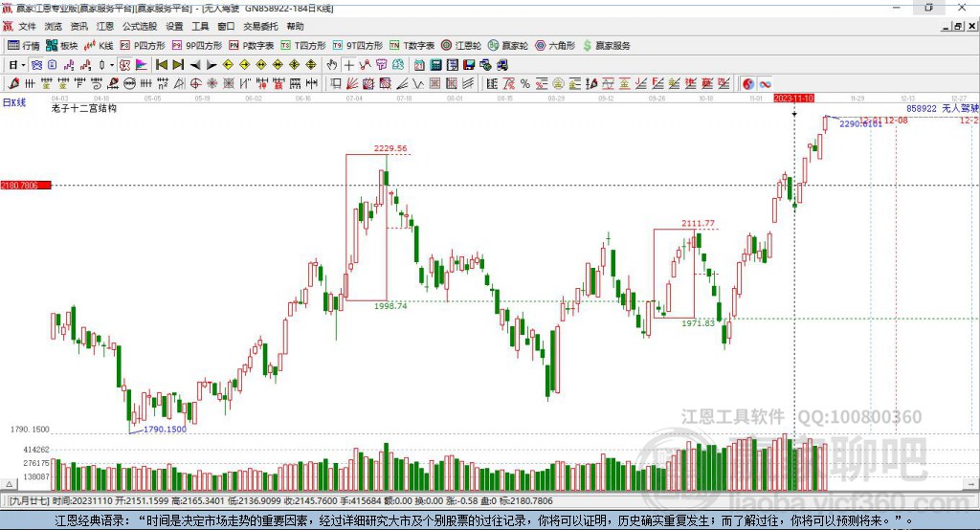Image resolution: width=980 pixels, height=530 pixels.
Task: Open the 公式选股 menu
Action: tap(140, 26)
